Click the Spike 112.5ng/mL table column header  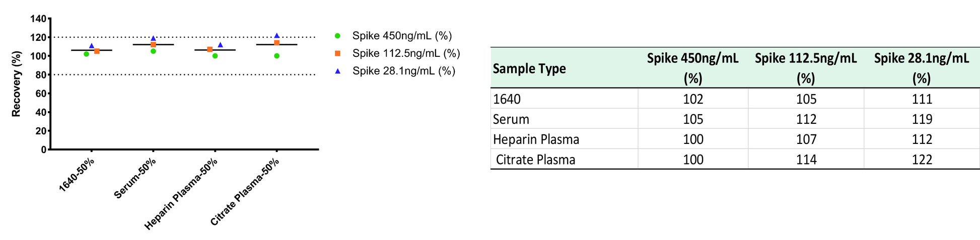[x=806, y=68]
